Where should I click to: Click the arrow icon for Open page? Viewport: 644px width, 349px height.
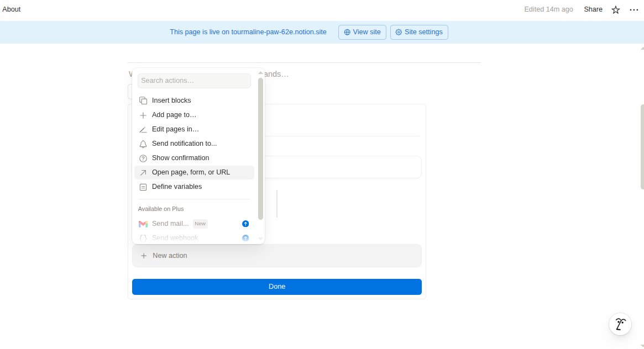[143, 172]
